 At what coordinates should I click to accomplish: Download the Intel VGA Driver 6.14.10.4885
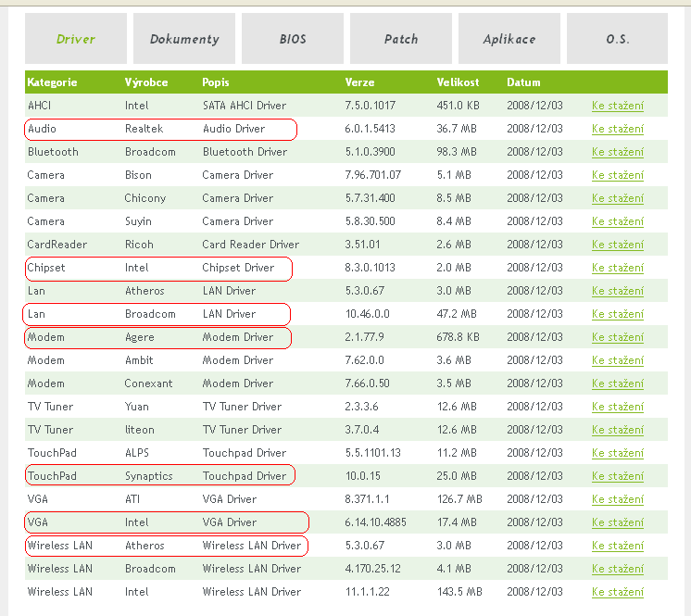coord(618,522)
